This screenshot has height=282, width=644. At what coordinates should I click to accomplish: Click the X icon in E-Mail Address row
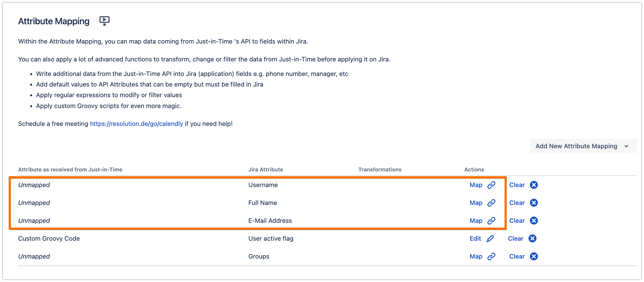pyautogui.click(x=534, y=221)
